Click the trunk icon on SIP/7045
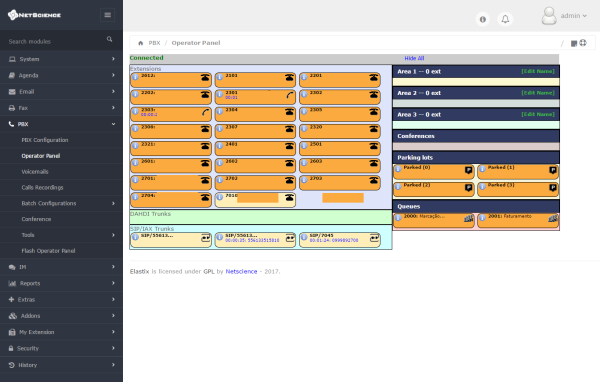 [x=374, y=238]
